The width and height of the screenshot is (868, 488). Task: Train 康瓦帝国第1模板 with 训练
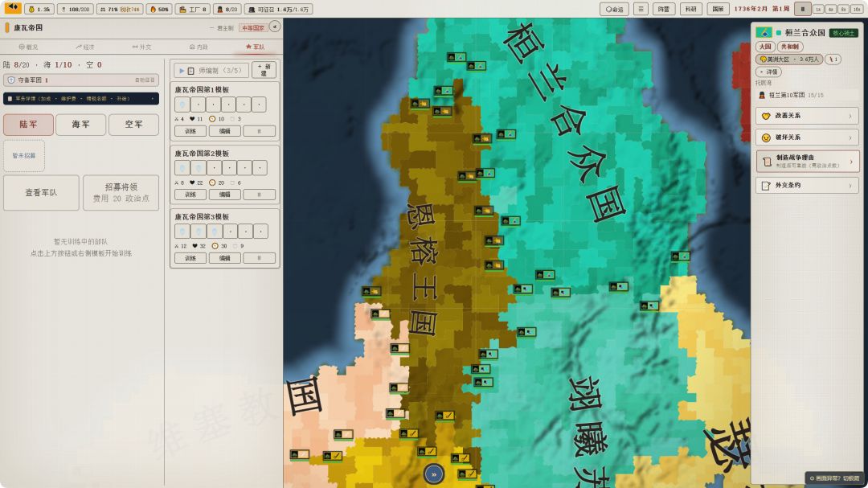click(190, 131)
